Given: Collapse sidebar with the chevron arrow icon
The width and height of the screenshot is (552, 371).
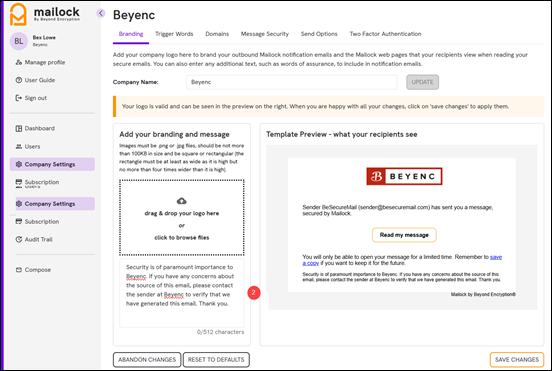Looking at the screenshot, I should click(101, 13).
